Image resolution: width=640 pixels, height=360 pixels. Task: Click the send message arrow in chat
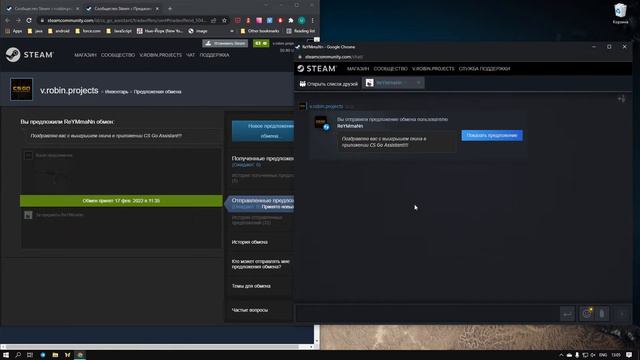tap(567, 313)
